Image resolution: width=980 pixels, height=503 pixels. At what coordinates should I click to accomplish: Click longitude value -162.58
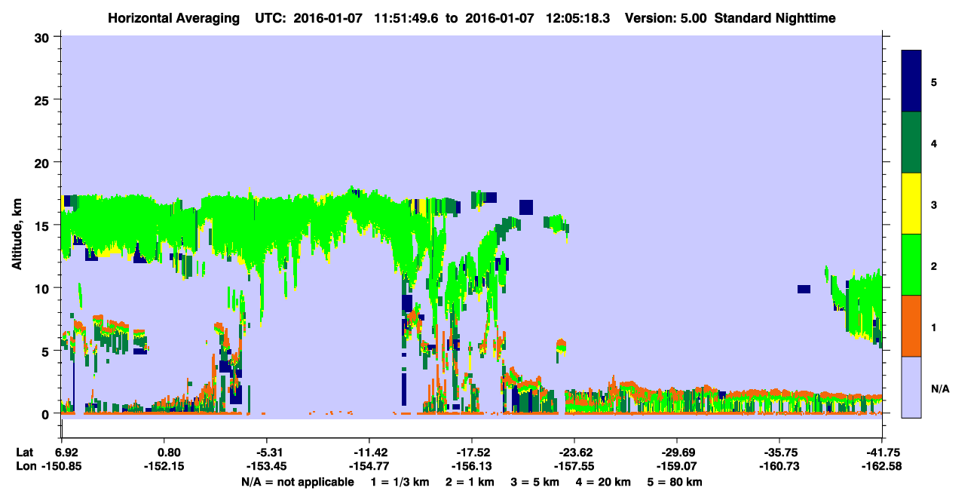coord(882,466)
